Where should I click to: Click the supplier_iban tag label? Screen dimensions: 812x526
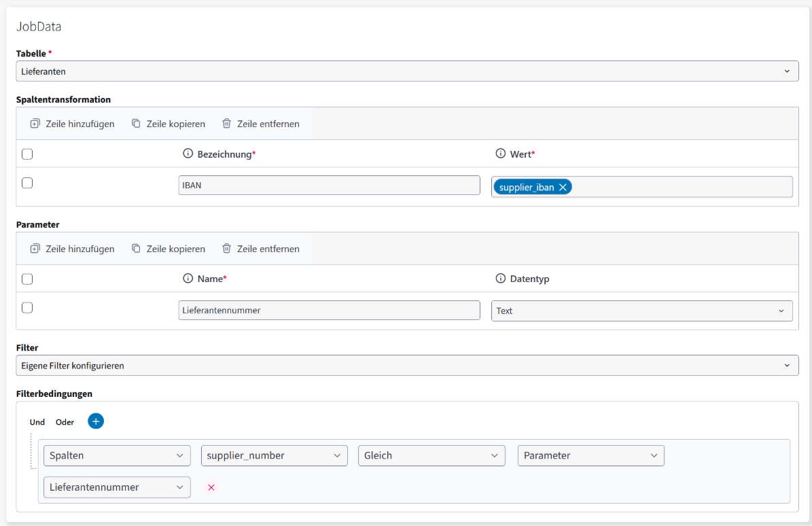click(526, 188)
